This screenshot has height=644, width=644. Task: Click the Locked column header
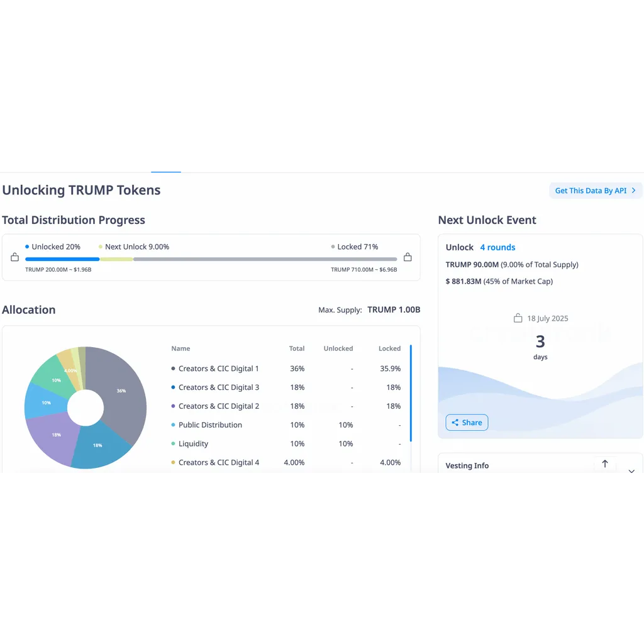[x=389, y=348]
